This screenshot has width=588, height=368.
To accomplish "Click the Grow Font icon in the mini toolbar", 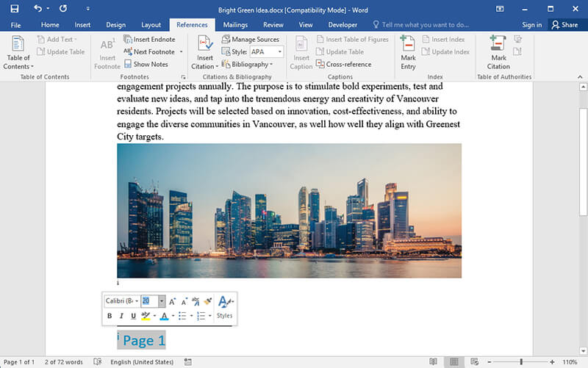I will [172, 301].
